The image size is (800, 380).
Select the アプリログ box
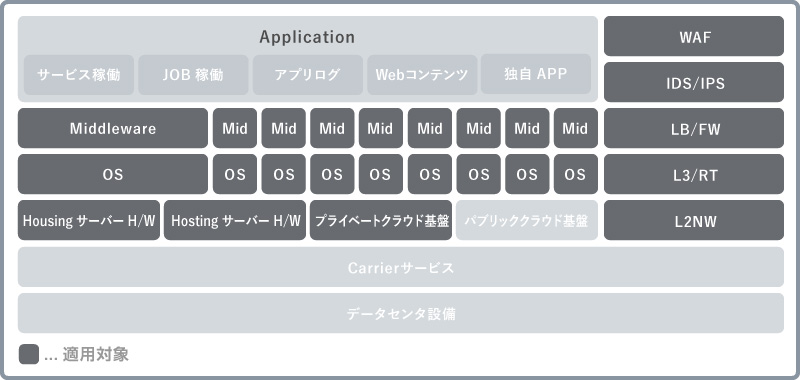pos(308,75)
